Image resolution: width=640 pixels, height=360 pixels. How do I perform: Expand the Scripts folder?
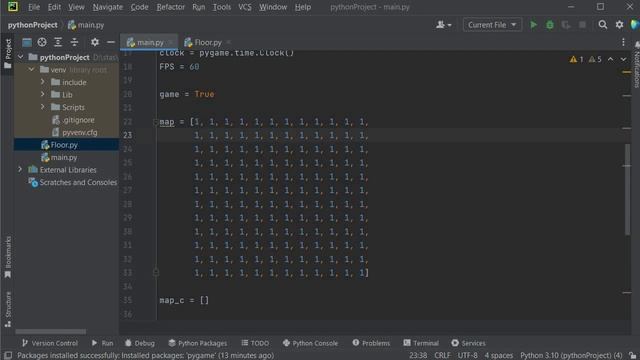coord(42,107)
